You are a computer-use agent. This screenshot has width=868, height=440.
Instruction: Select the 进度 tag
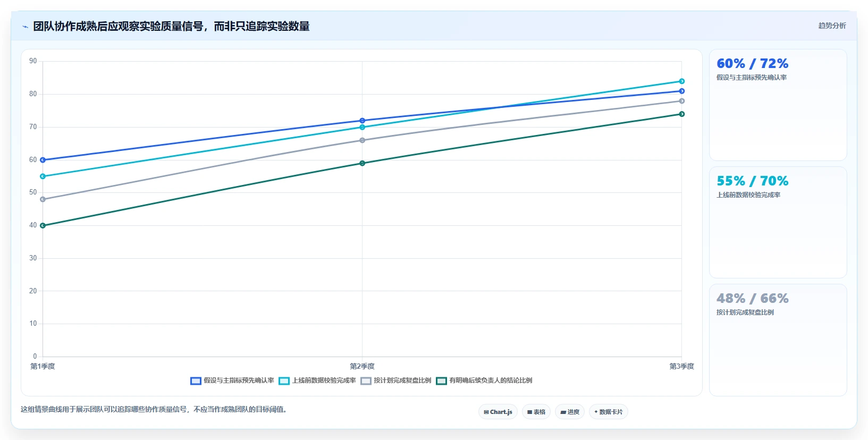coord(570,412)
